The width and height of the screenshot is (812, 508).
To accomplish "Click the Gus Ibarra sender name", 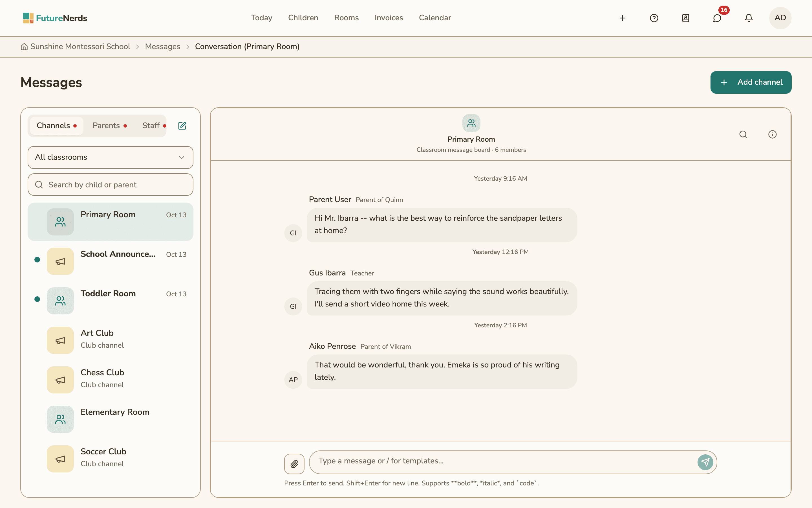I will coord(327,273).
